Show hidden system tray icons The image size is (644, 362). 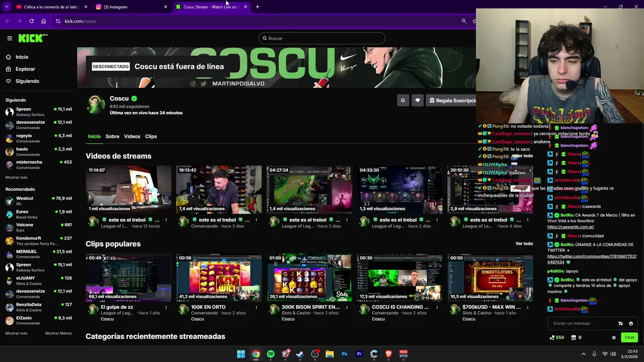point(584,354)
